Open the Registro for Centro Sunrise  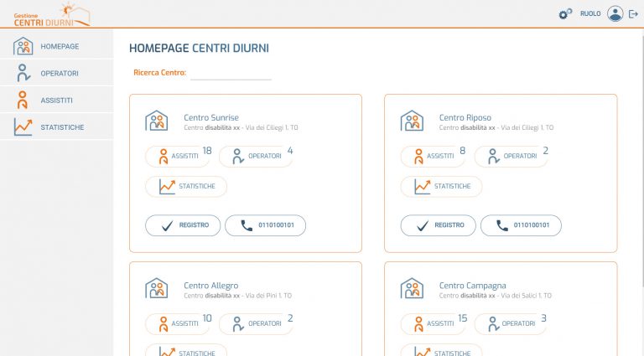coord(183,225)
